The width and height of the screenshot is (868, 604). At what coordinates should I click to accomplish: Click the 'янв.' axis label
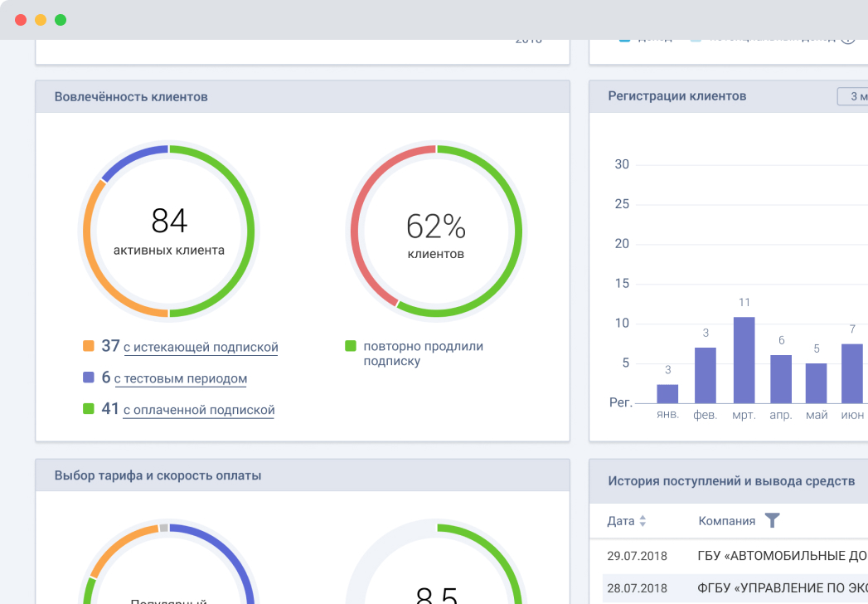[667, 415]
